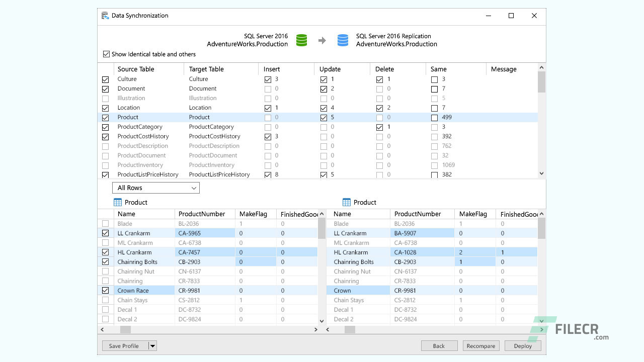Image resolution: width=644 pixels, height=362 pixels.
Task: Click ProductNumber header in the left Product grid
Action: click(205, 214)
